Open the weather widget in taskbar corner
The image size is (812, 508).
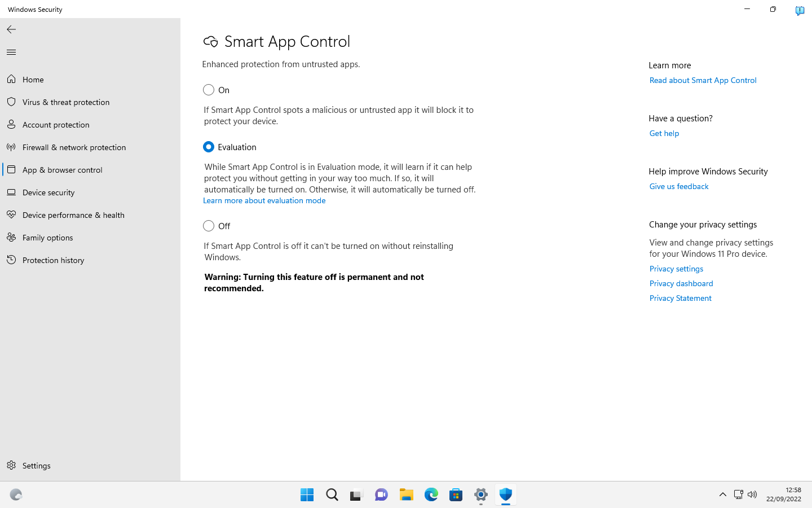point(16,495)
